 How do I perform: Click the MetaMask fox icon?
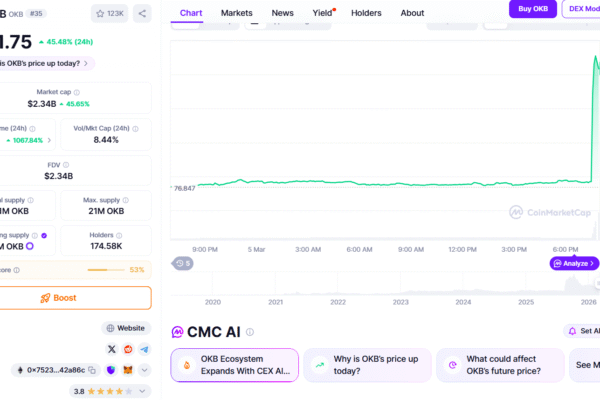(128, 370)
